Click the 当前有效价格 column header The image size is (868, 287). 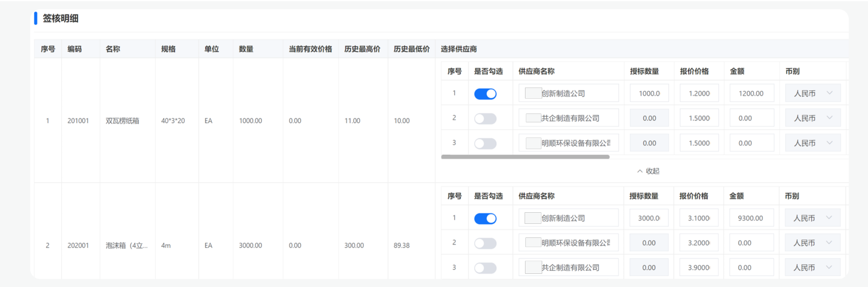tap(310, 49)
